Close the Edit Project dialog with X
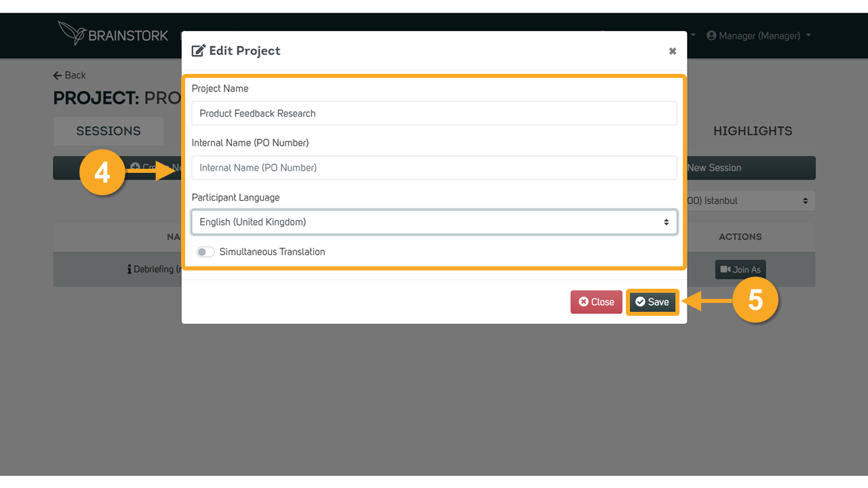This screenshot has height=488, width=868. tap(672, 52)
